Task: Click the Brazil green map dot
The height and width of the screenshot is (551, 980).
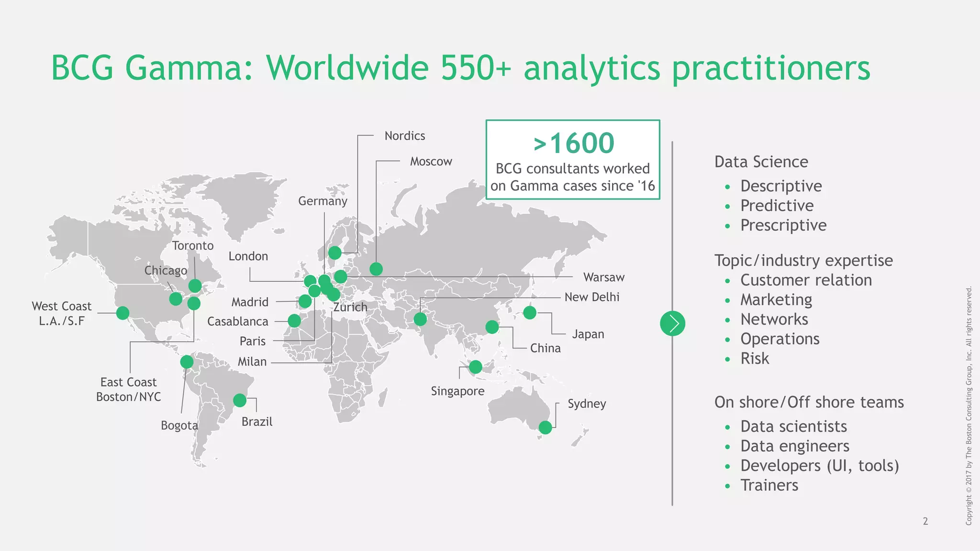Action: (240, 400)
